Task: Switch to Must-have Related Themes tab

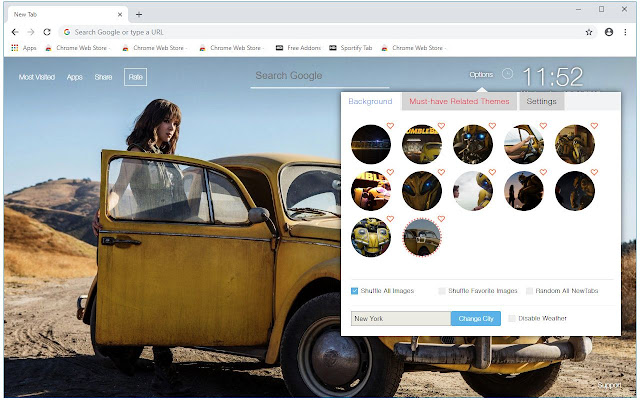Action: click(x=459, y=101)
